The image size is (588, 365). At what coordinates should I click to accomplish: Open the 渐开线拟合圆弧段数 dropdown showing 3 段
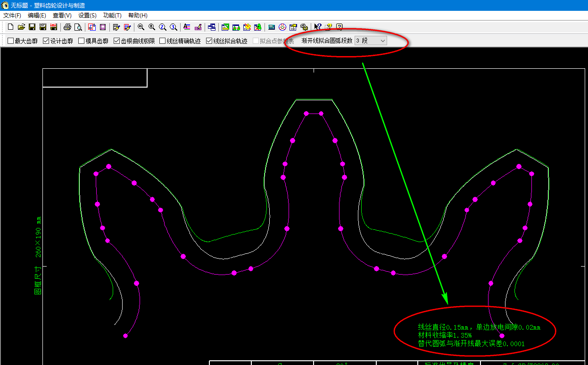point(371,41)
